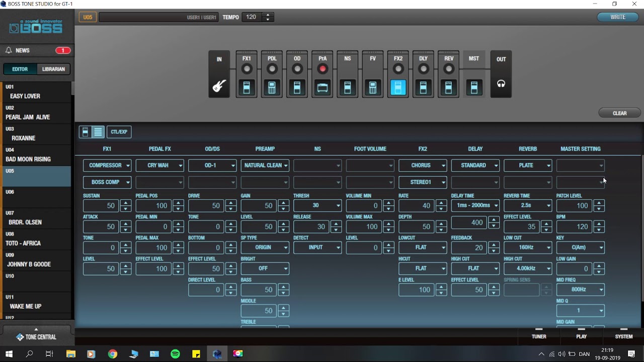Viewport: 644px width, 362px height.
Task: Select the MST master block
Action: [x=473, y=87]
